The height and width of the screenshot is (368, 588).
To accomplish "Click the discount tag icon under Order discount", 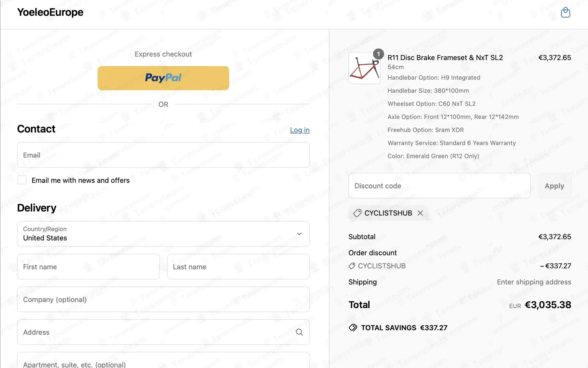I will (x=352, y=266).
